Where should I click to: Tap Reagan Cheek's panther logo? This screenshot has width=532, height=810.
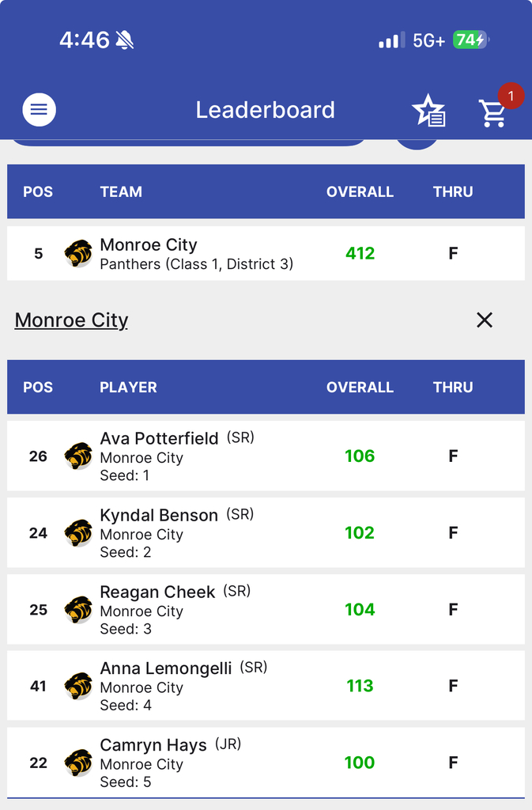click(78, 609)
